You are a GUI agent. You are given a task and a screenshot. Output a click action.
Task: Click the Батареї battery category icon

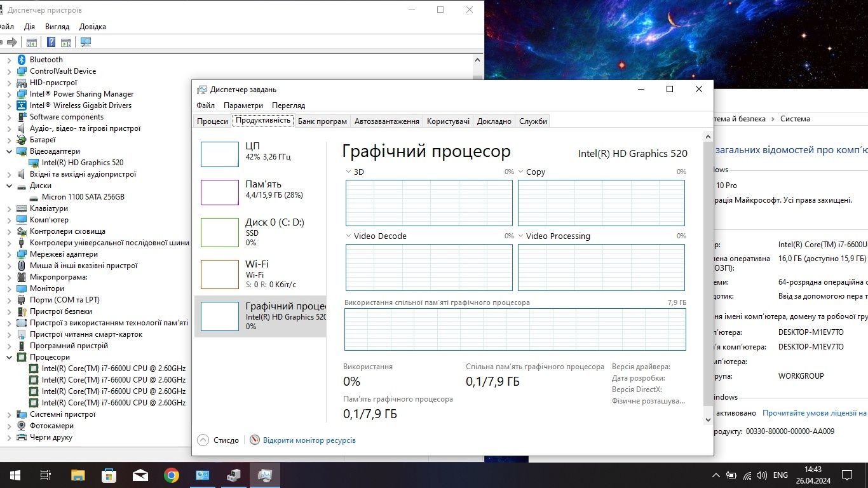point(22,140)
